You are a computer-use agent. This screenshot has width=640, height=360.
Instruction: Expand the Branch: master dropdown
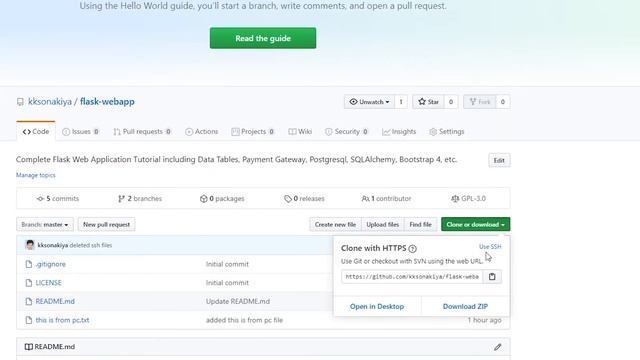pyautogui.click(x=45, y=224)
